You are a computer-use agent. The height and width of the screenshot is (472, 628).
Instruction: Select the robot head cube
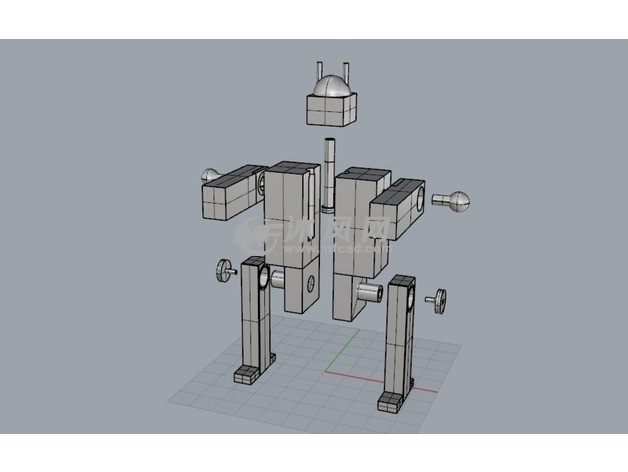tap(329, 109)
